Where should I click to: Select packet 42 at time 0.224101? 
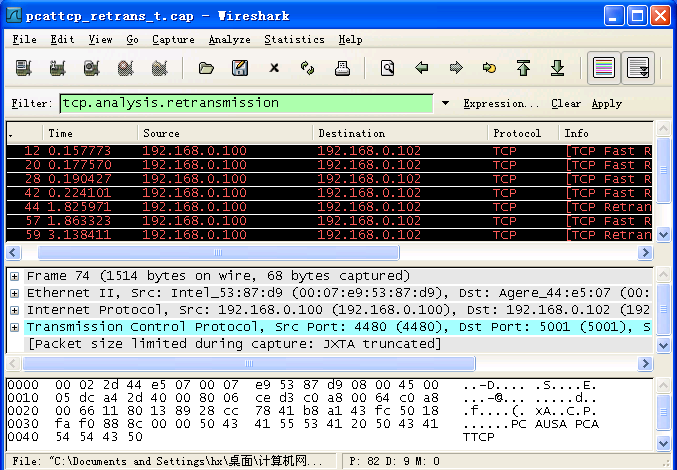(329, 193)
